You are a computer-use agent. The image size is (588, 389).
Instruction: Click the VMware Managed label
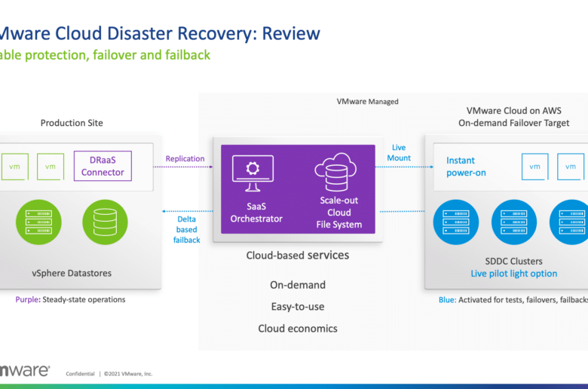pos(368,102)
